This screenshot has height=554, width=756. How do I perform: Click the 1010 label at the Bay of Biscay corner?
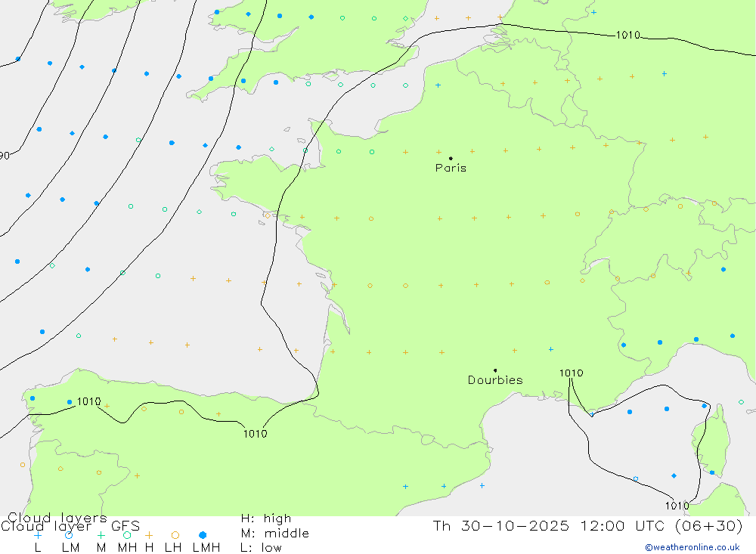click(255, 434)
